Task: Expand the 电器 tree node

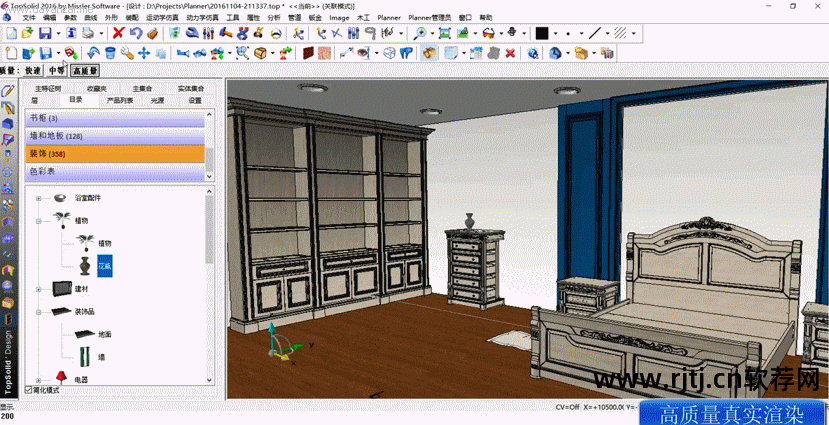Action: 38,380
